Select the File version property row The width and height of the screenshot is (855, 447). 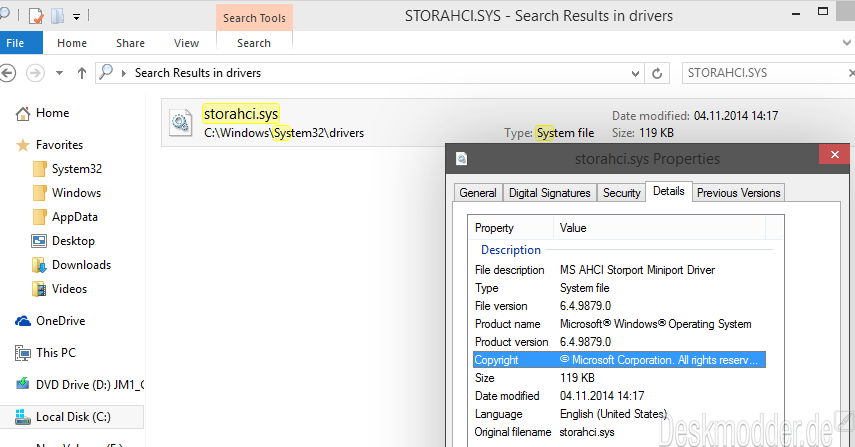tap(619, 306)
